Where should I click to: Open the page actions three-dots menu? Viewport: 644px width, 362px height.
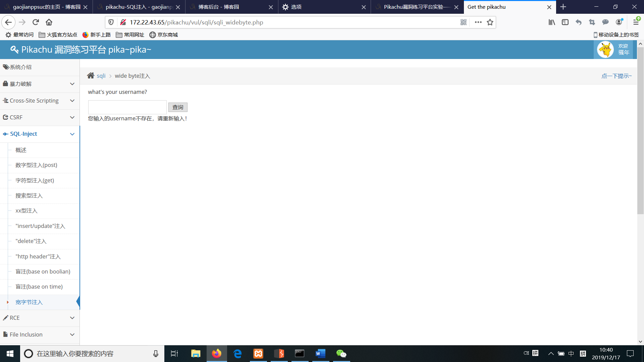pos(478,22)
